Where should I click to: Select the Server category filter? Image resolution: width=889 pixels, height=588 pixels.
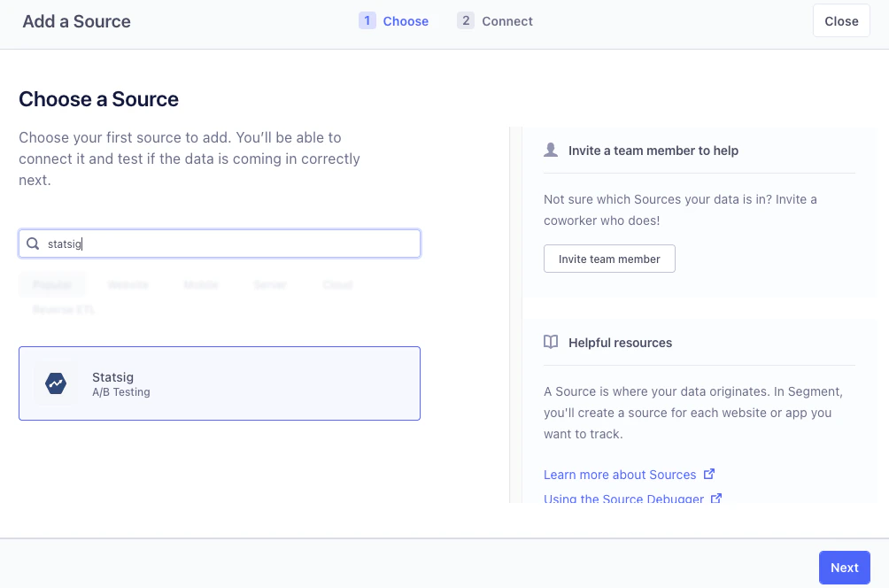click(x=269, y=284)
